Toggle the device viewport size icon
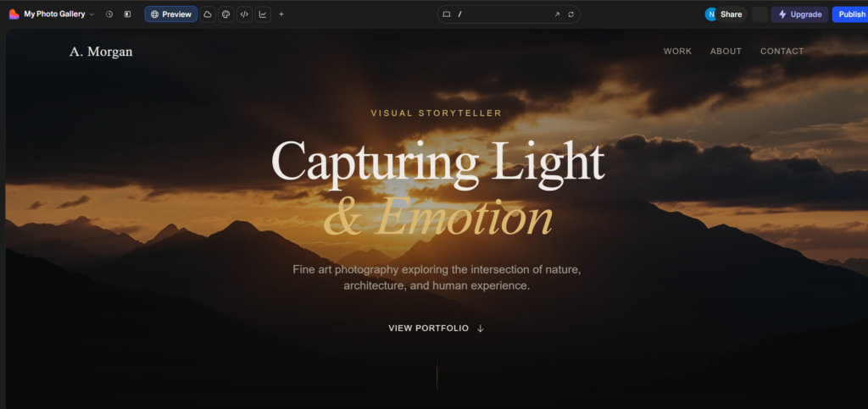Screen dimensions: 868x409 pyautogui.click(x=446, y=14)
